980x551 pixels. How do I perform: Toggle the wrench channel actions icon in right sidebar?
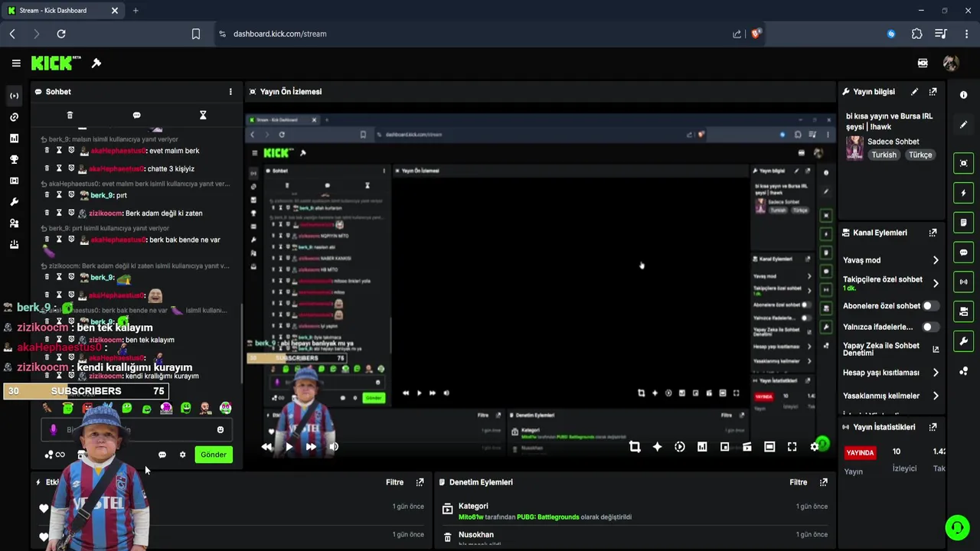[x=963, y=341]
